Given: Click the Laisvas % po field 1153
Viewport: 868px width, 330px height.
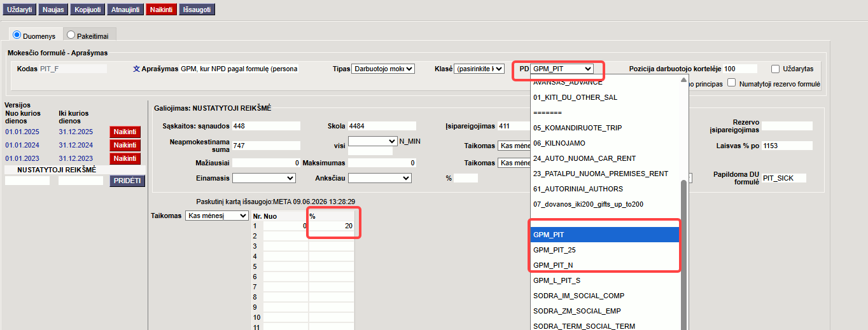Looking at the screenshot, I should (x=788, y=146).
